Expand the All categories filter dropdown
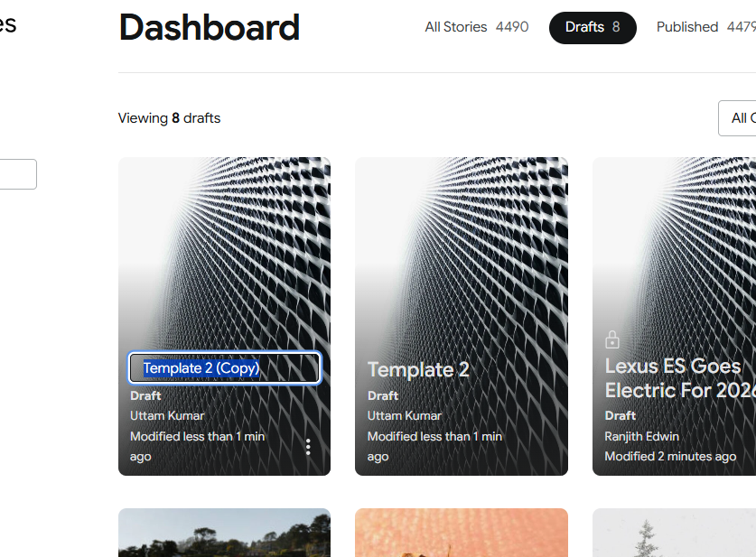The height and width of the screenshot is (557, 756). click(x=737, y=118)
